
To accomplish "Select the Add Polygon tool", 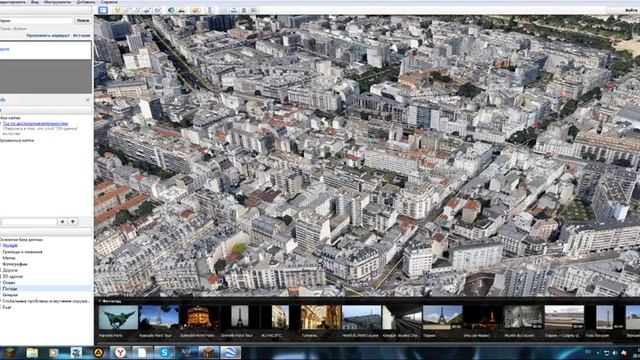I will pyautogui.click(x=127, y=10).
